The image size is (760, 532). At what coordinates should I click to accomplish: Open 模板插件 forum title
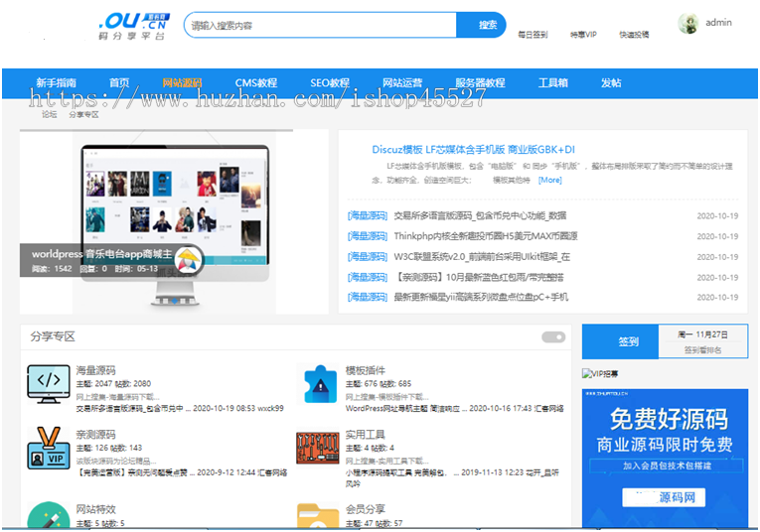(x=366, y=371)
